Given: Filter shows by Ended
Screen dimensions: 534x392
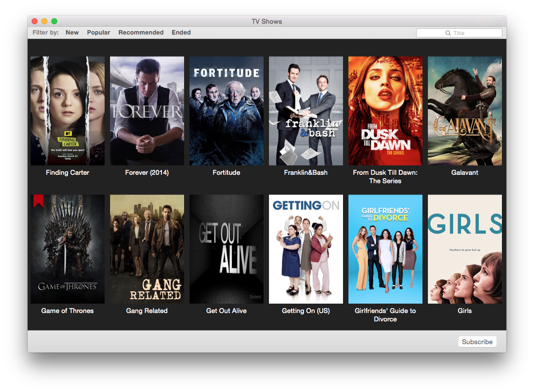Looking at the screenshot, I should (x=181, y=33).
